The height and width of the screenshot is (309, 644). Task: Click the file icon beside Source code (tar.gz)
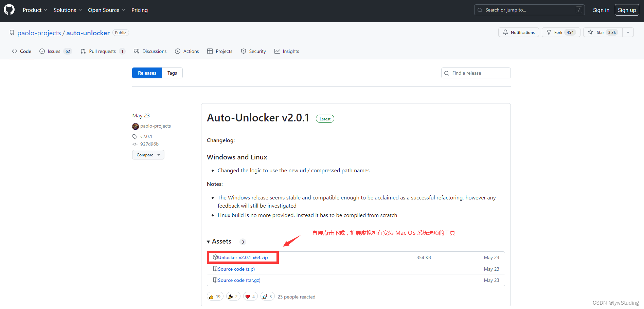click(215, 280)
